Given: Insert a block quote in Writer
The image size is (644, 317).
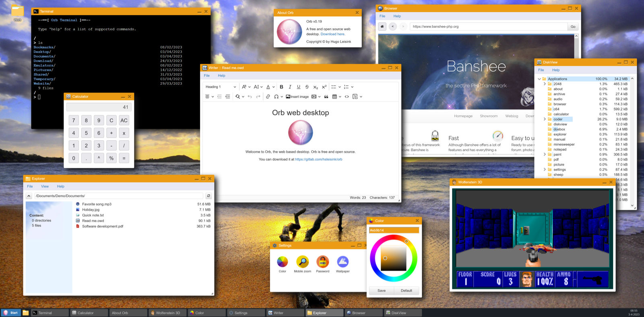Looking at the screenshot, I should (326, 97).
